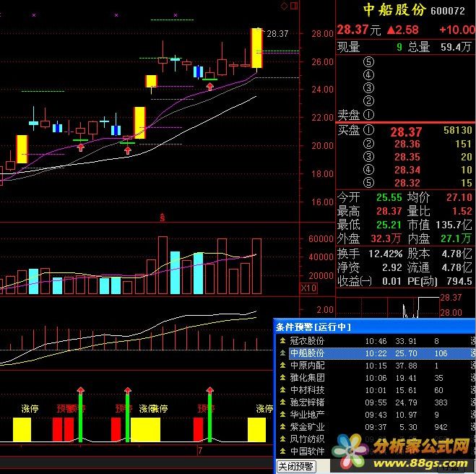Click alert icon beside 中原内配
This screenshot has width=476, height=474.
(282, 366)
